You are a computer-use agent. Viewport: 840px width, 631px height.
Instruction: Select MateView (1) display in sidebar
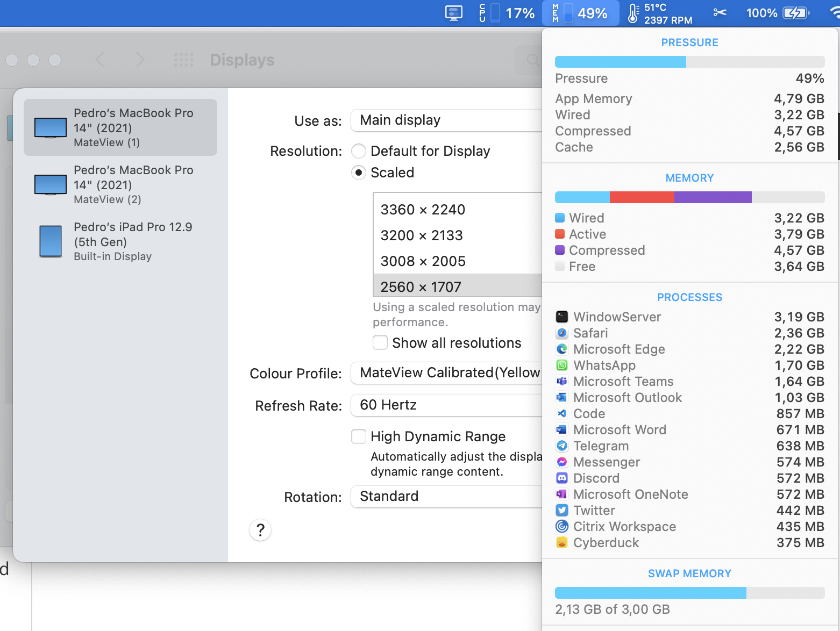point(120,127)
